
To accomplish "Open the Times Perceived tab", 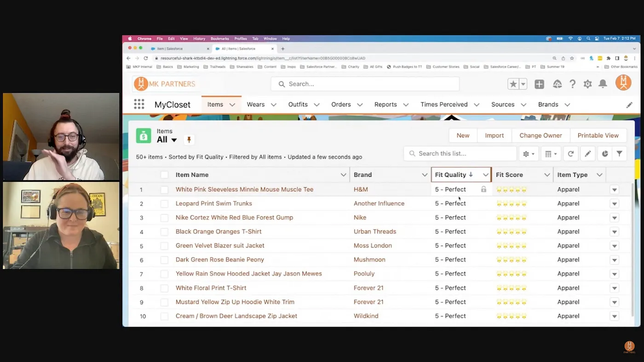I will coord(444,104).
